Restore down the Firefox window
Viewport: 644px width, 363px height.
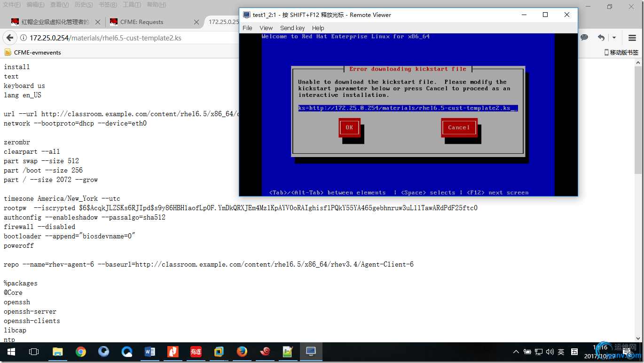coord(610,7)
